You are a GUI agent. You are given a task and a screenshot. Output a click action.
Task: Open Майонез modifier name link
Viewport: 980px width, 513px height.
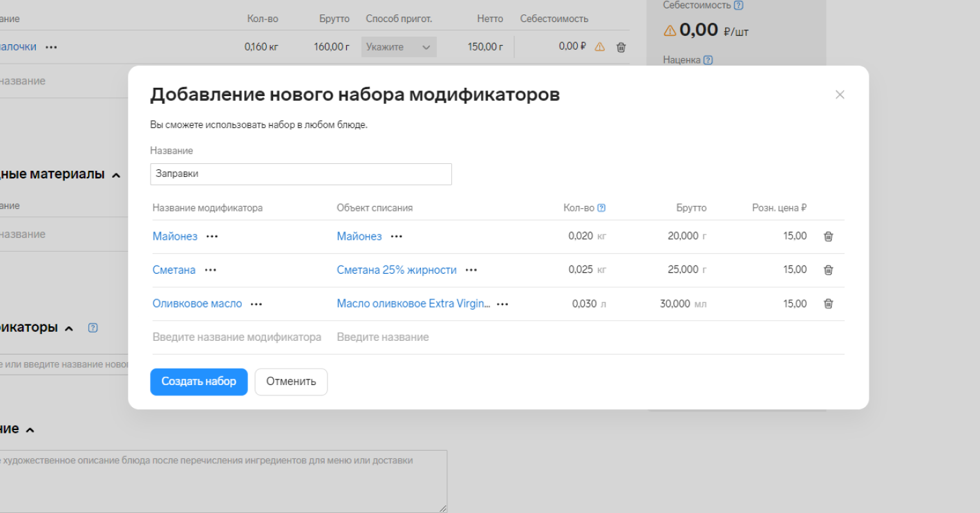[175, 236]
